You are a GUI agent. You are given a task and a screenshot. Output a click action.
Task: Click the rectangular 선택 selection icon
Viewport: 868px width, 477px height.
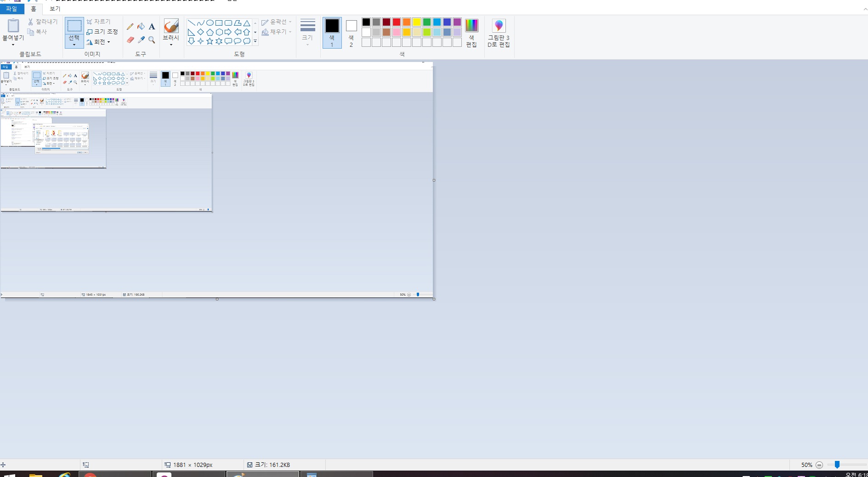[x=74, y=26]
